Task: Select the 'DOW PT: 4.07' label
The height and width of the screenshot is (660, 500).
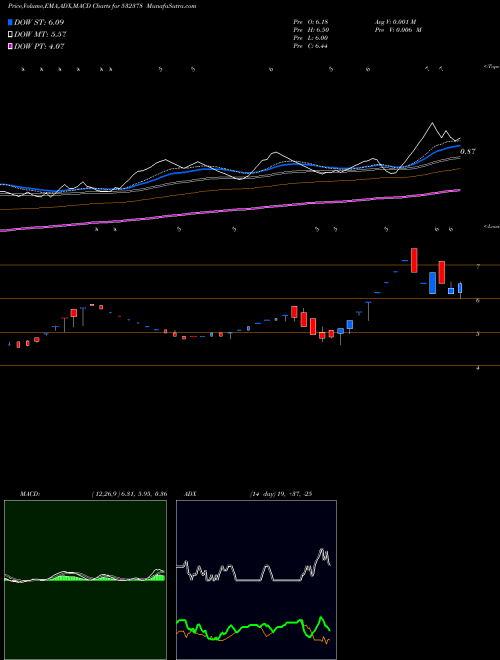Action: pos(39,46)
